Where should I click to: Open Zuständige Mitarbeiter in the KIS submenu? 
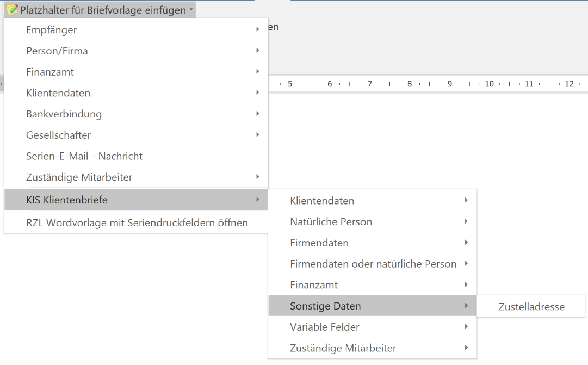343,348
